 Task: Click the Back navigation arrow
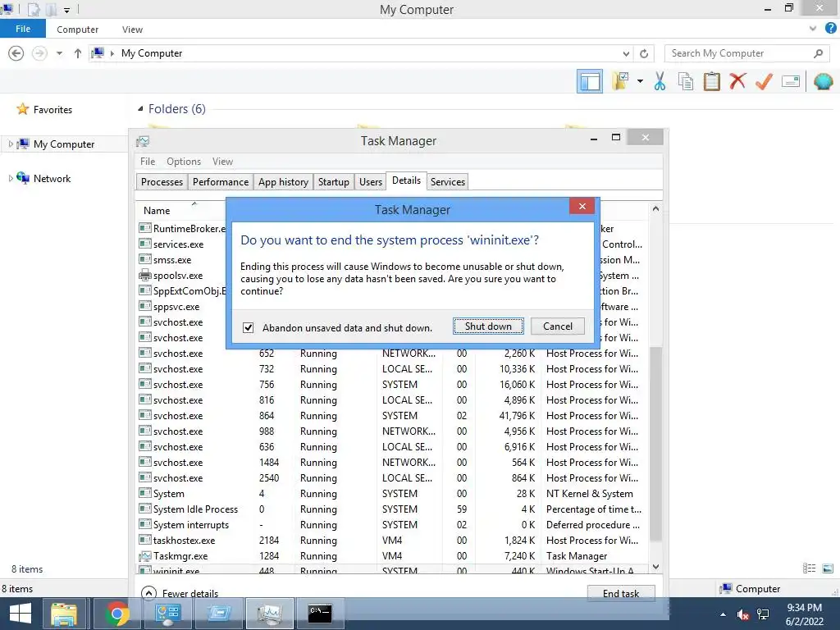[x=16, y=53]
